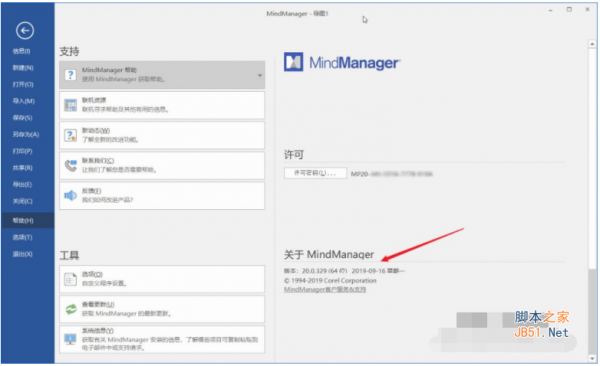Viewport: 600px width, 366px height.
Task: Click the MindManager 帮助 question mark icon
Action: coord(70,75)
